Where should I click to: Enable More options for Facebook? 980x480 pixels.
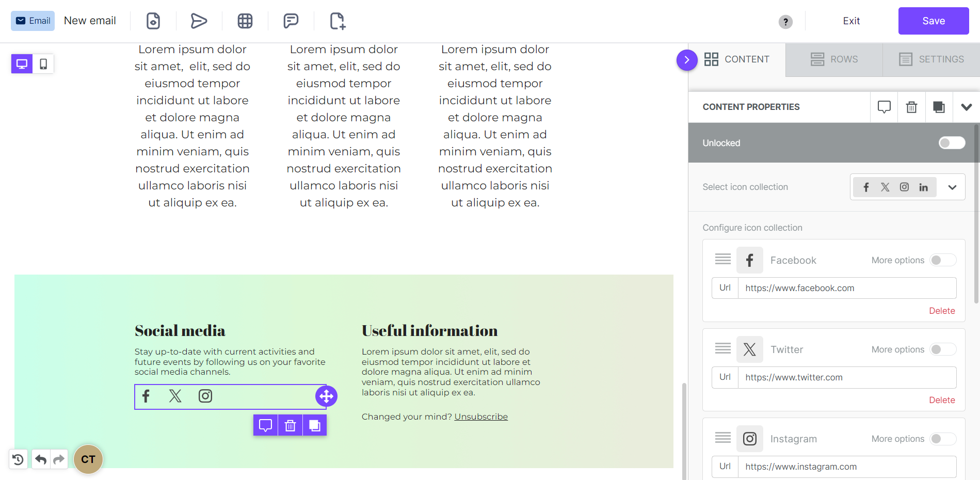coord(942,260)
